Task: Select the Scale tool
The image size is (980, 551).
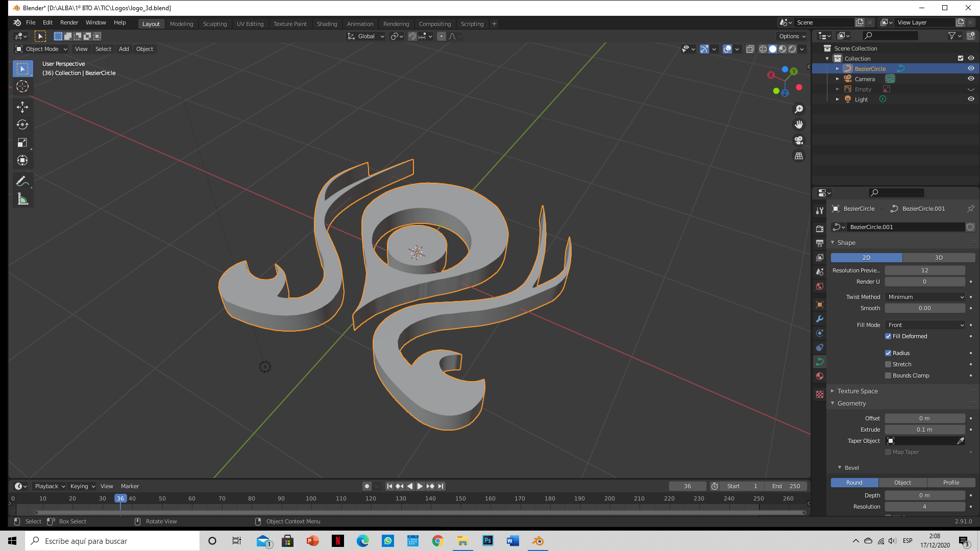Action: [22, 143]
